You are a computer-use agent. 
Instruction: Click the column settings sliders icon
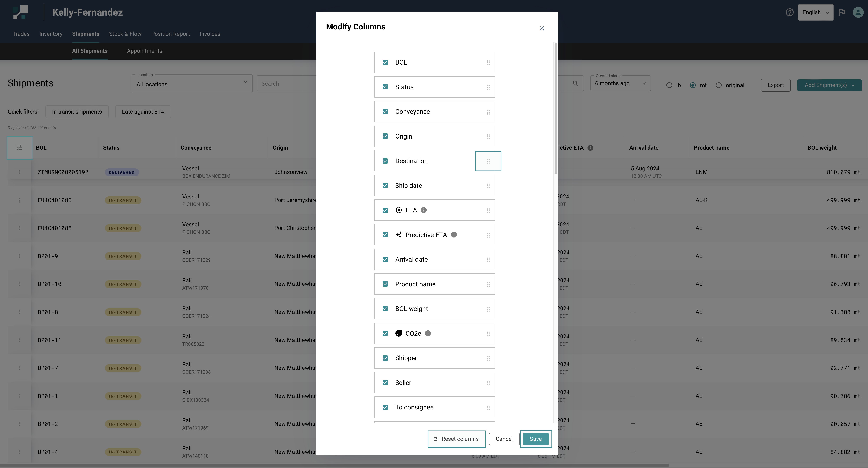(x=19, y=148)
